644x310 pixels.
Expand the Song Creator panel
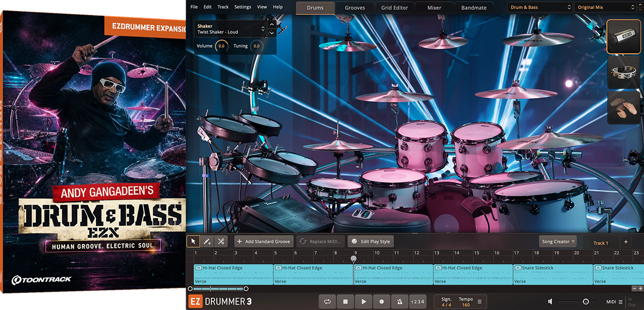558,242
